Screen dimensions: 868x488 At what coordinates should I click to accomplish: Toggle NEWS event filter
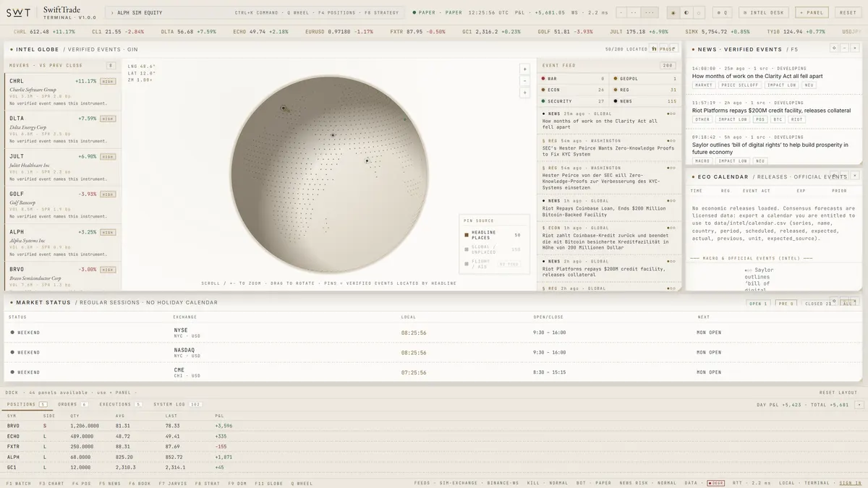(645, 101)
